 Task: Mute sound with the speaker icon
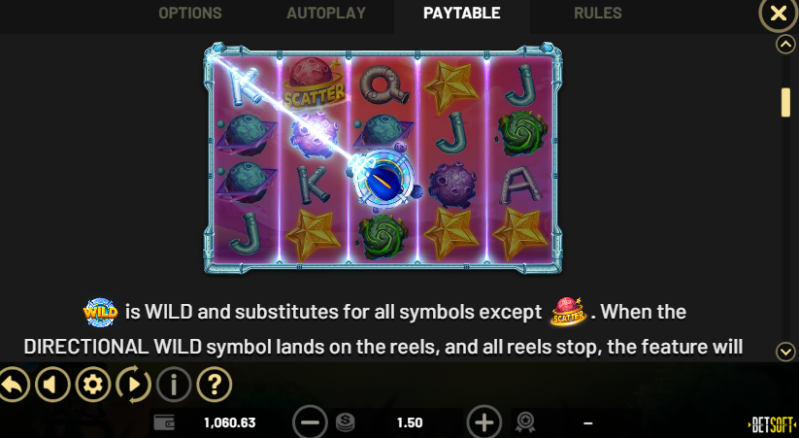tap(52, 385)
